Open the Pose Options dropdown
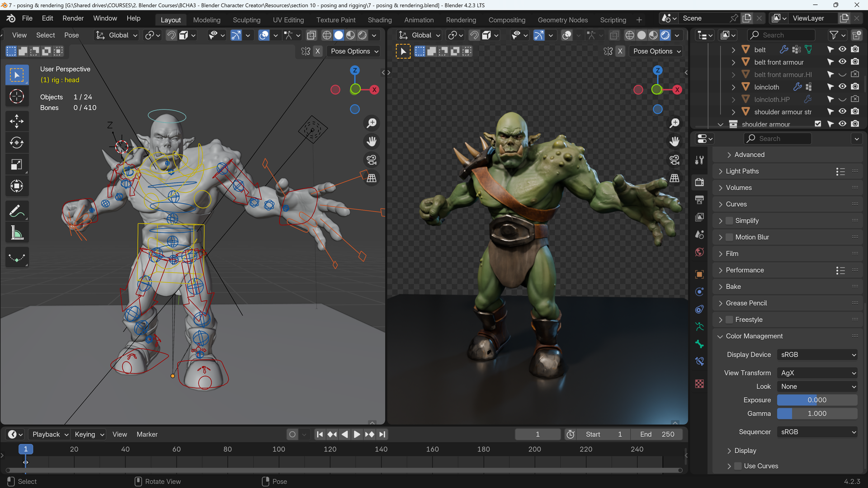The width and height of the screenshot is (868, 488). pyautogui.click(x=354, y=51)
